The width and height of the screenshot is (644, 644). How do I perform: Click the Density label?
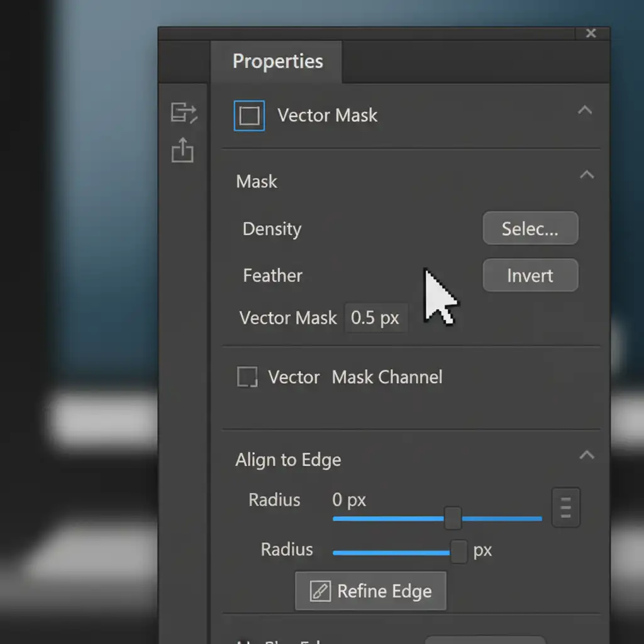click(x=272, y=229)
